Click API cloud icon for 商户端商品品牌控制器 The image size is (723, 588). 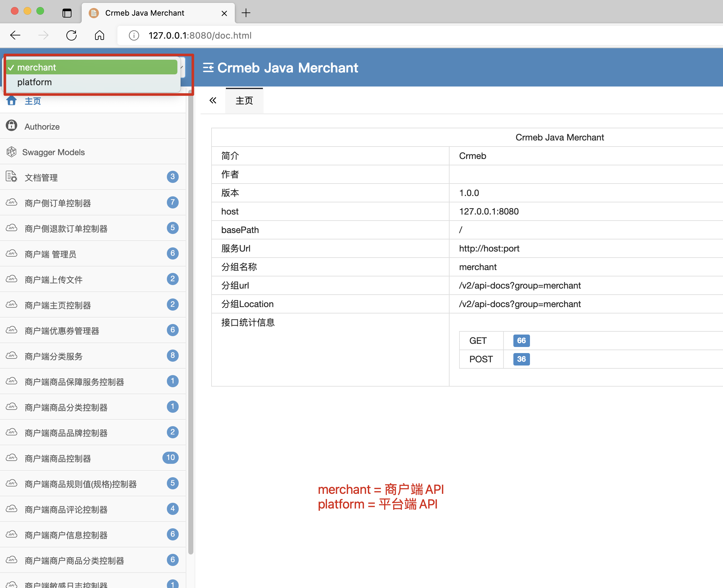pos(11,432)
